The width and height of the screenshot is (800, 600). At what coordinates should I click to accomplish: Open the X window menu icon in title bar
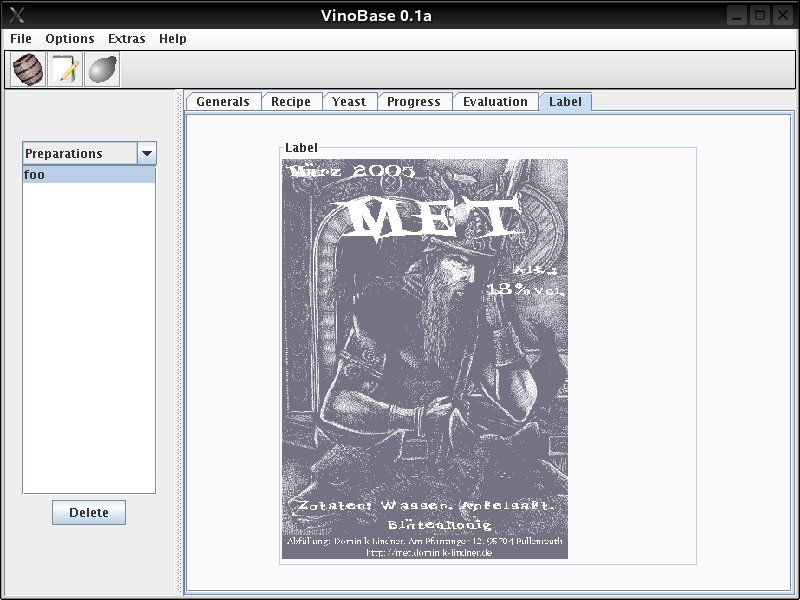16,15
